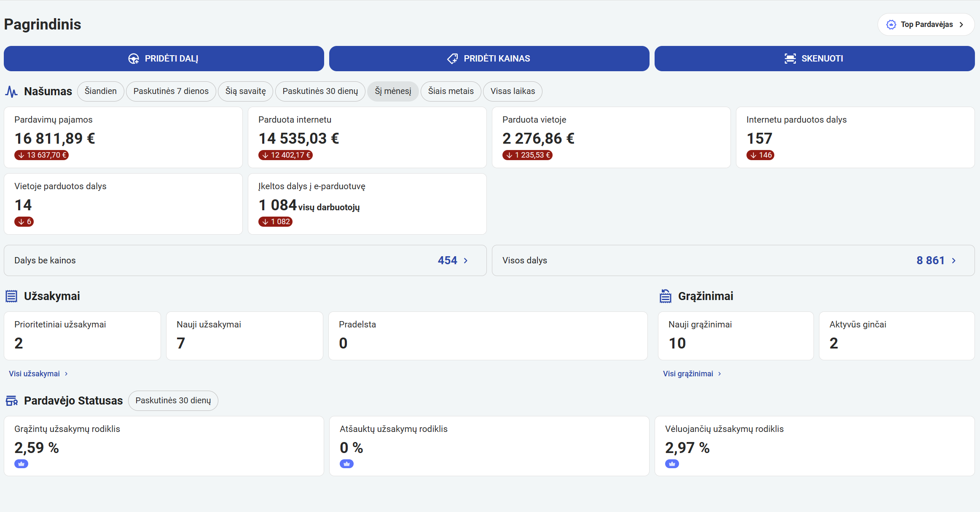Click the Pardavėjo Statusas shop icon

tap(11, 401)
